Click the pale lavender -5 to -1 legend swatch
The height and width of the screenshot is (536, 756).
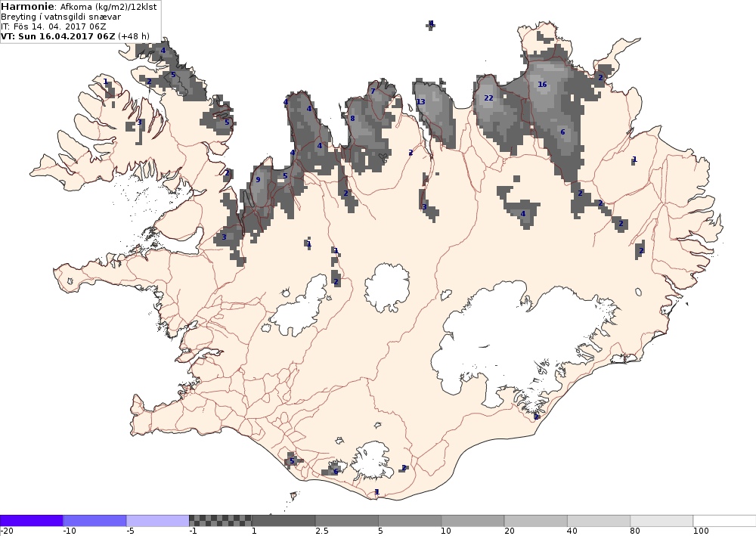tap(158, 521)
